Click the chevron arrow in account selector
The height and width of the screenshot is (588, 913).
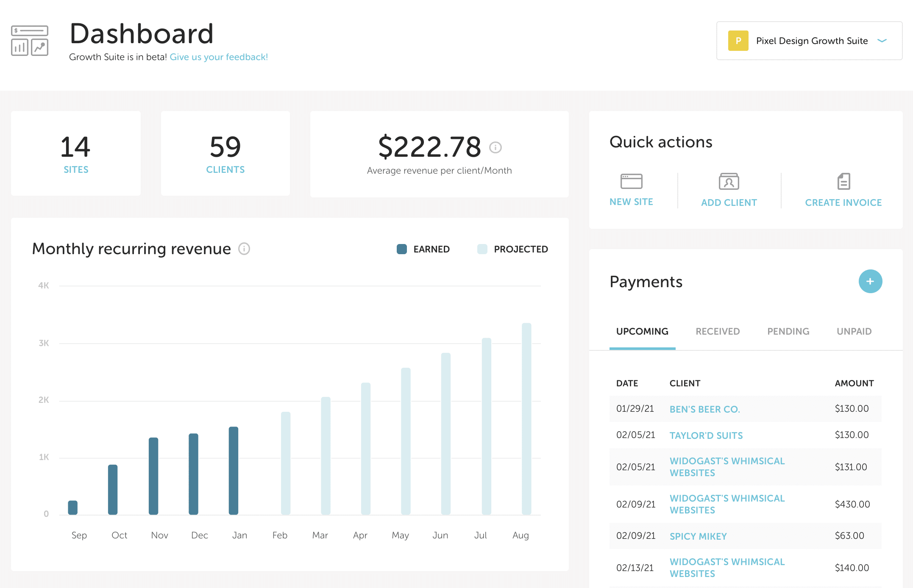pyautogui.click(x=882, y=41)
